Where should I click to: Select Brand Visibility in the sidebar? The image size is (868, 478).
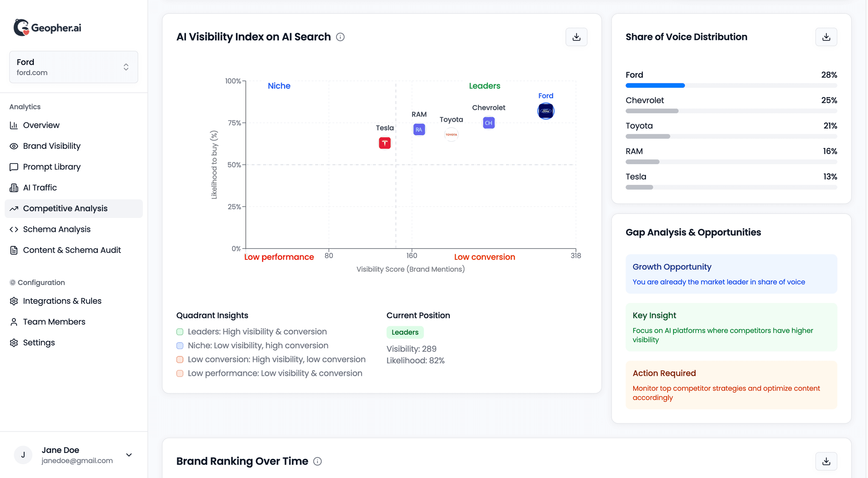(52, 146)
